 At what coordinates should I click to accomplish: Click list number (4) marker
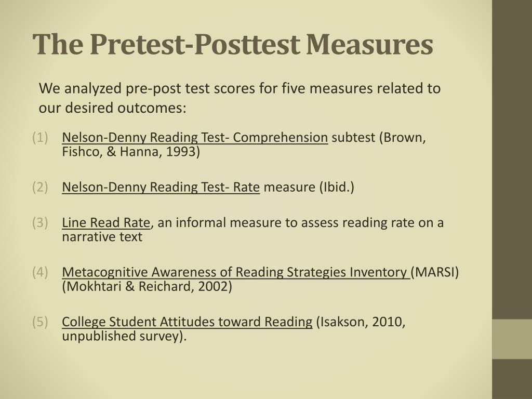[40, 272]
